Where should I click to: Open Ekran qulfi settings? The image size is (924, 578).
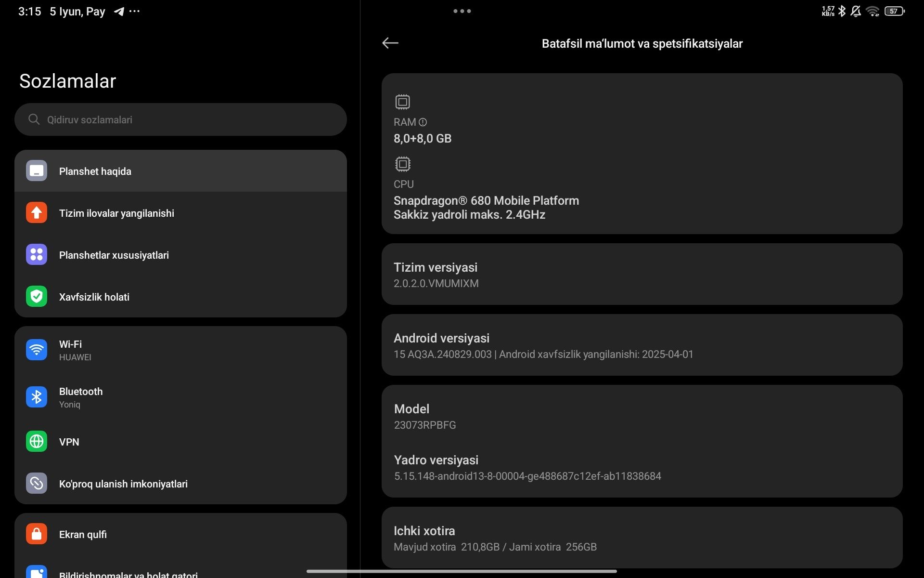180,534
